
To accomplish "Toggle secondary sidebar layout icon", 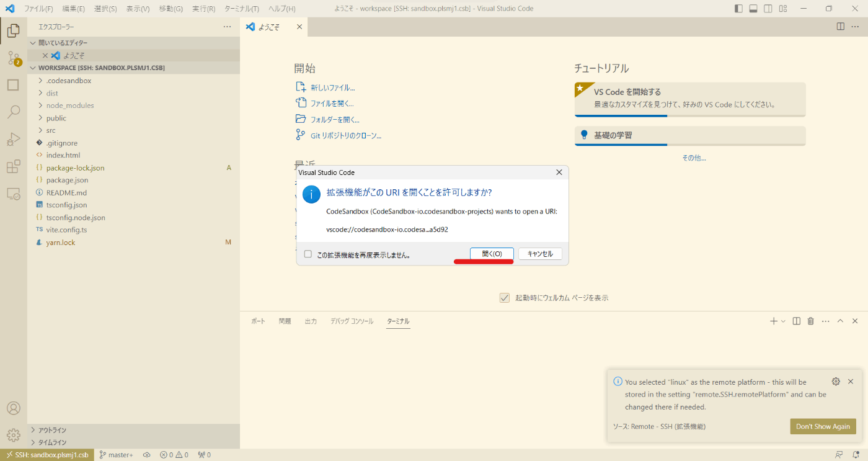I will tap(768, 9).
